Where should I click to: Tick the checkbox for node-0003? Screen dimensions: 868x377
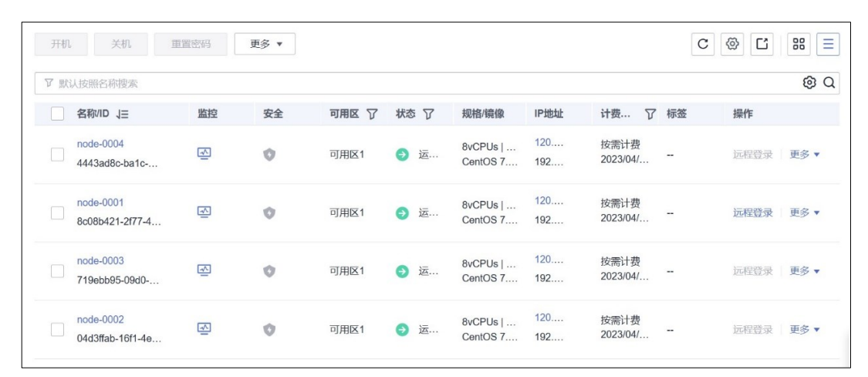57,271
